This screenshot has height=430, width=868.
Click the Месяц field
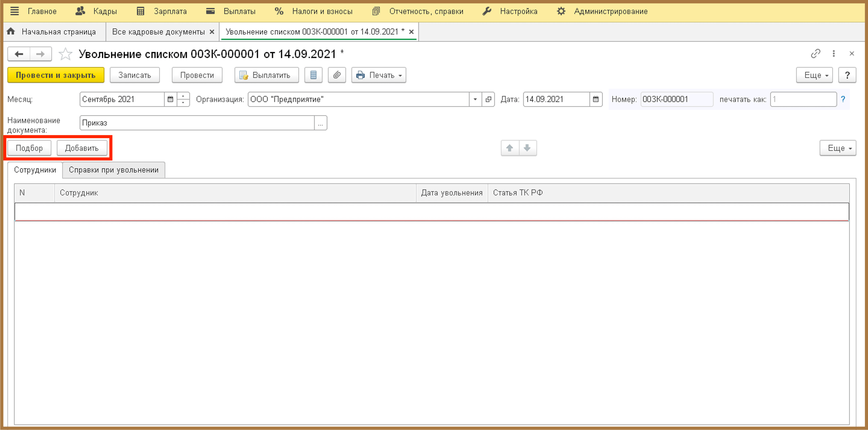pos(122,100)
